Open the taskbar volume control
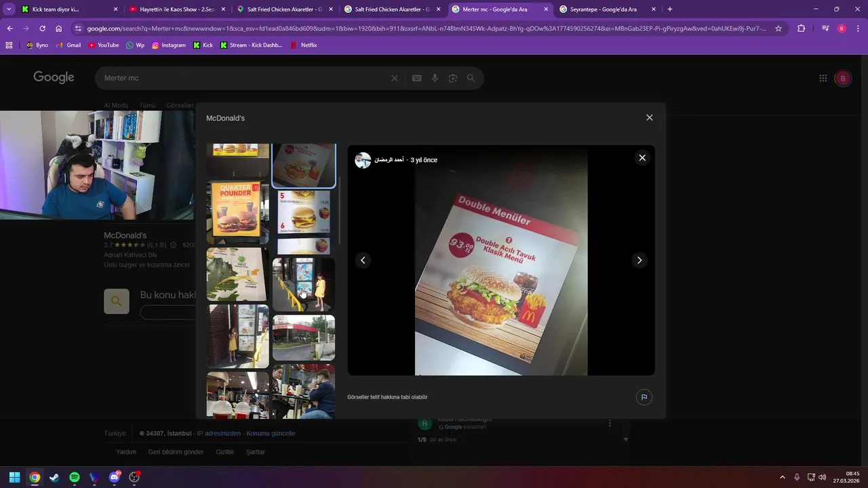The height and width of the screenshot is (488, 868). tap(823, 477)
